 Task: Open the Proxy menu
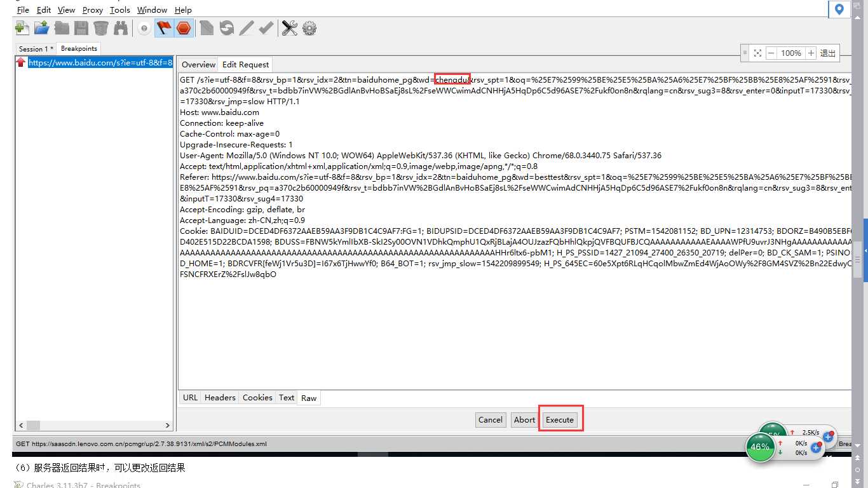[93, 10]
